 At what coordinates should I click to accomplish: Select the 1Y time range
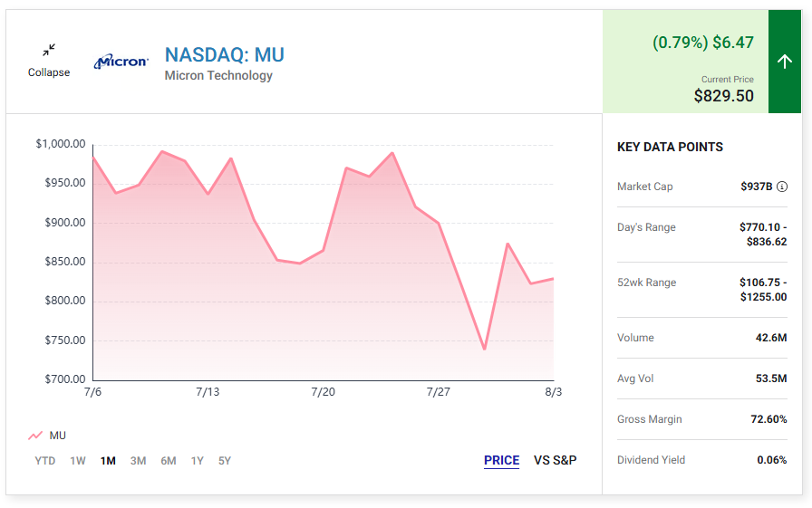tap(197, 461)
